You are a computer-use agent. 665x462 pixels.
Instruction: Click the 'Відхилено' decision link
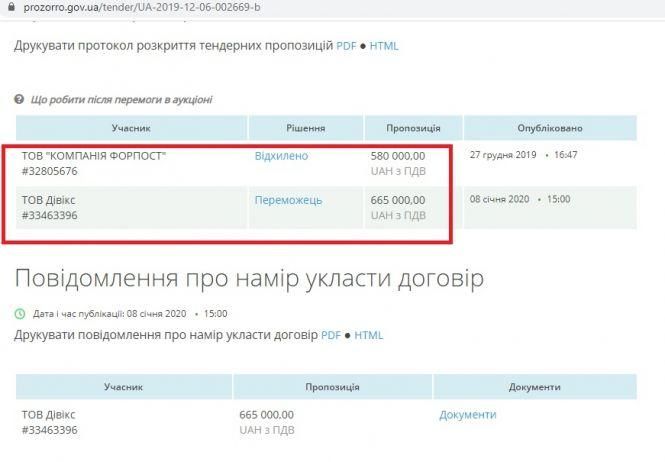[281, 156]
